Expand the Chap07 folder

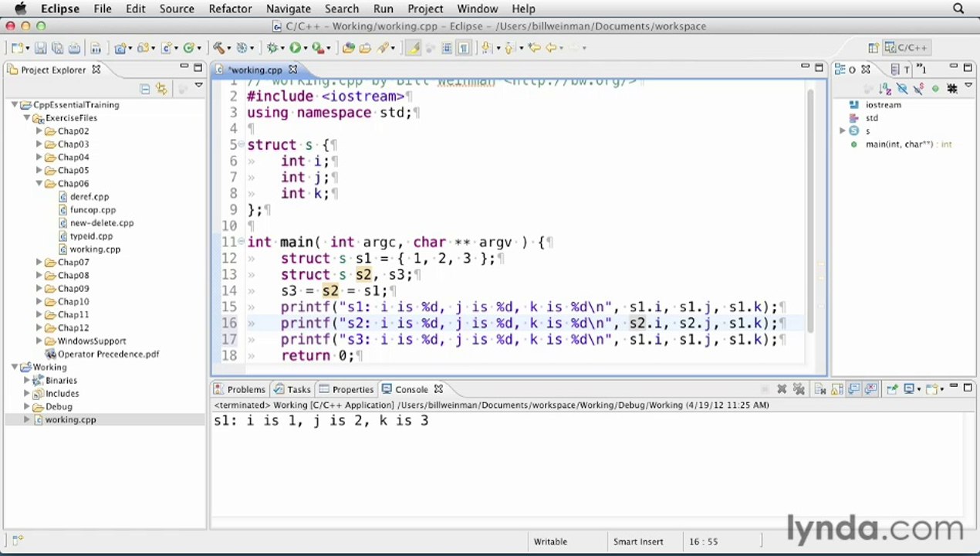click(39, 263)
